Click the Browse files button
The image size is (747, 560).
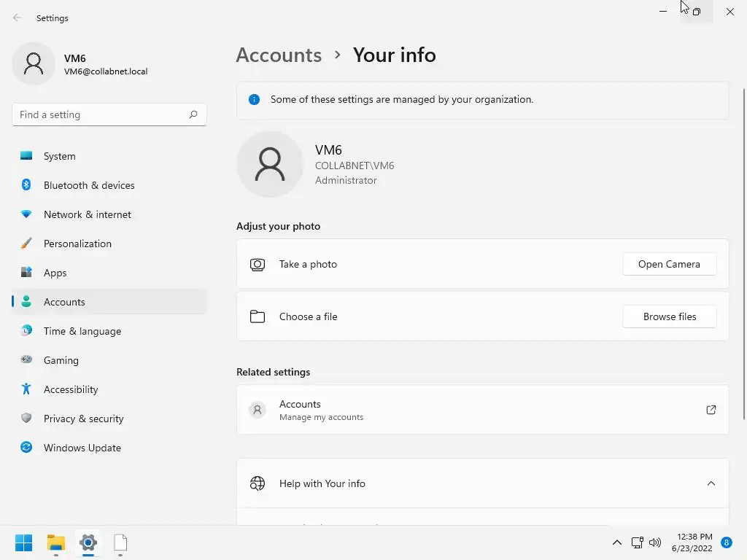(669, 316)
